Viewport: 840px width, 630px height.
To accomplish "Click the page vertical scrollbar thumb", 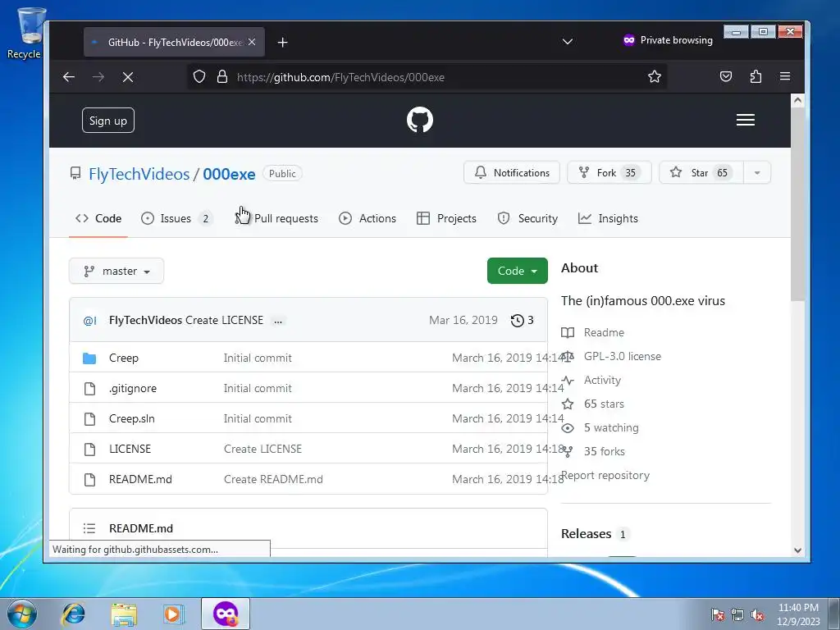I will tap(797, 205).
